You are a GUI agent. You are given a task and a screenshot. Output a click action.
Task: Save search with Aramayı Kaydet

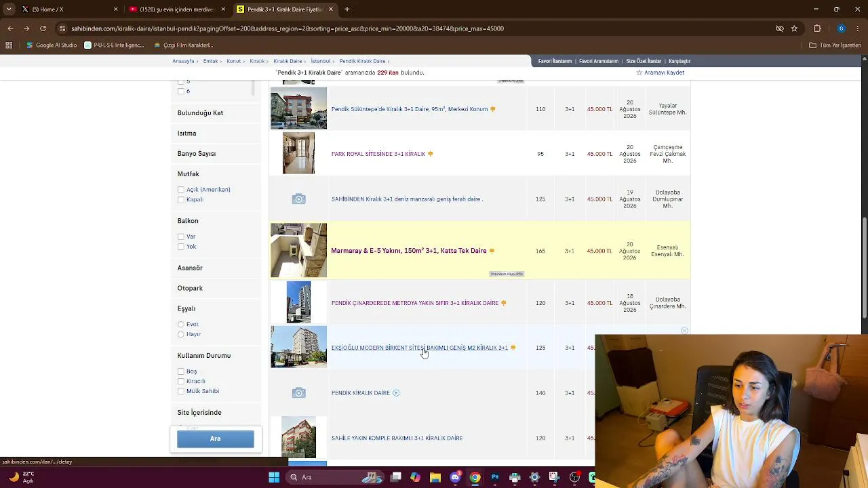click(660, 73)
